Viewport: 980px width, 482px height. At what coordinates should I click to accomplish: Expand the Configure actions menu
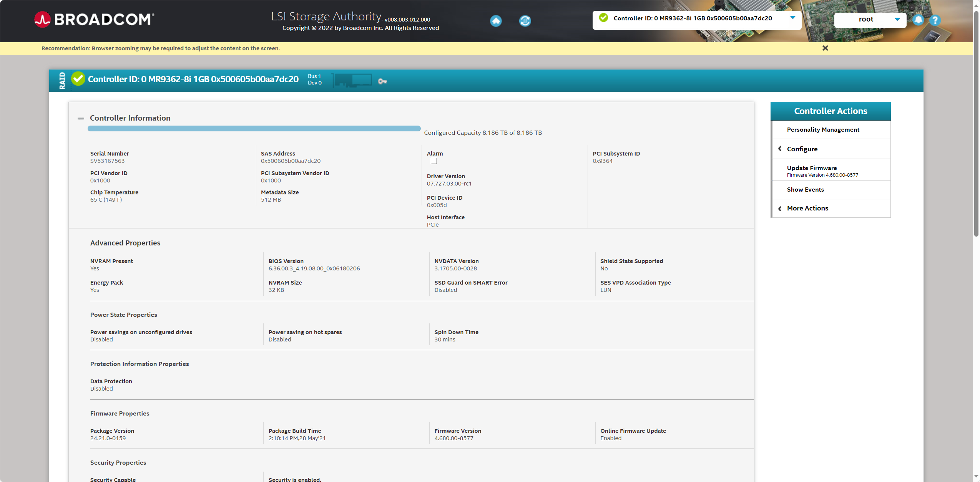pyautogui.click(x=802, y=149)
